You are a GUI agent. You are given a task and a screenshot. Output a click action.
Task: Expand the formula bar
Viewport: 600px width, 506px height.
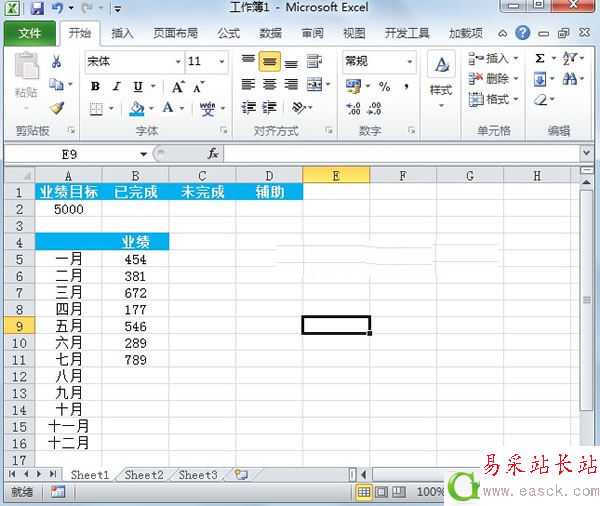coord(586,153)
